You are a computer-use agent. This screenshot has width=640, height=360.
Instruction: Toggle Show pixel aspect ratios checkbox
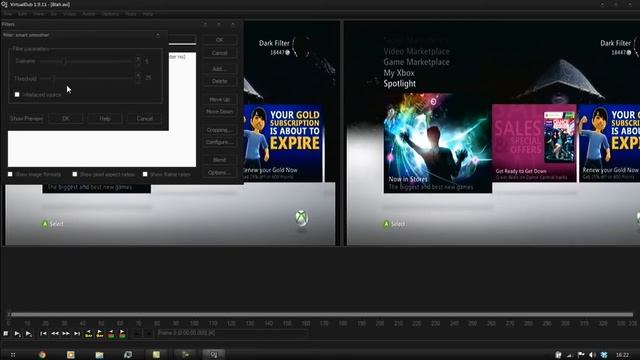point(75,174)
